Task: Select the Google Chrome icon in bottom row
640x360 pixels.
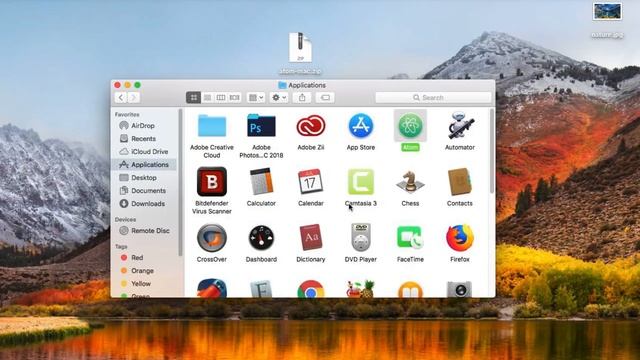Action: [311, 289]
